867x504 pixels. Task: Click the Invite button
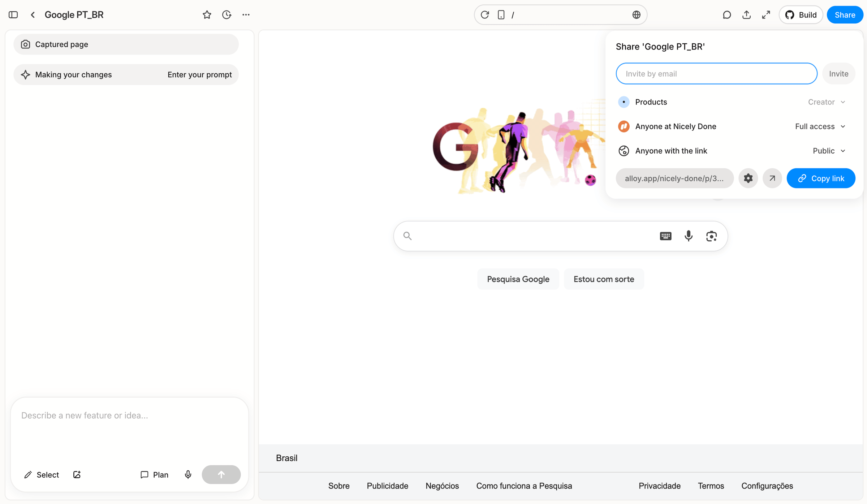point(839,74)
